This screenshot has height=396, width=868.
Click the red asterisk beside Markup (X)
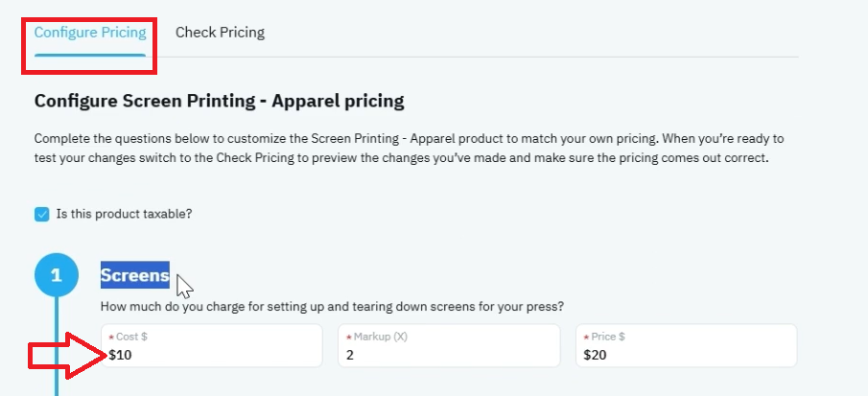(x=349, y=338)
